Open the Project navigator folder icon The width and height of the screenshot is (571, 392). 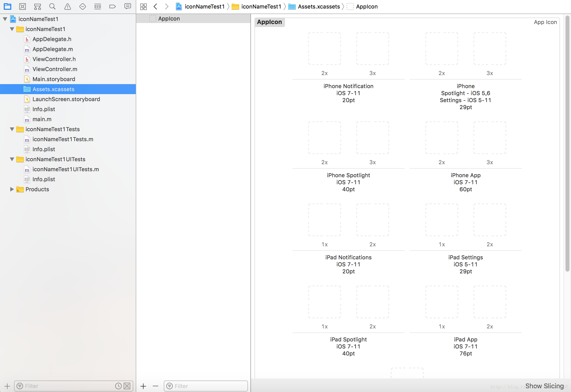click(8, 7)
